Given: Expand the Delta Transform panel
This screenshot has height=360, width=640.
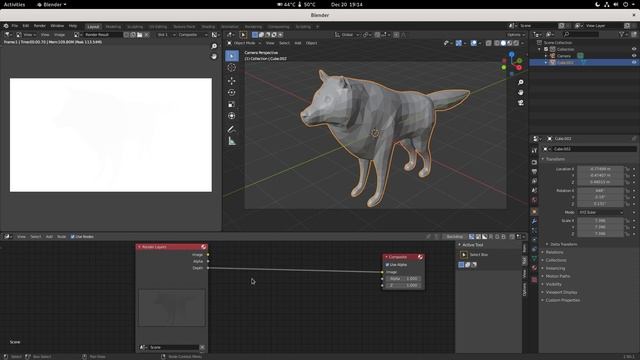Looking at the screenshot, I should tap(563, 244).
